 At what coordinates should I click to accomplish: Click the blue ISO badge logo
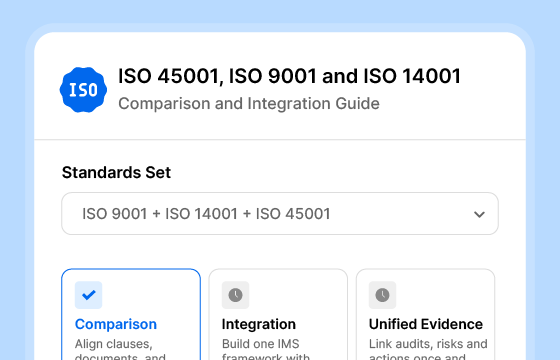[x=83, y=90]
